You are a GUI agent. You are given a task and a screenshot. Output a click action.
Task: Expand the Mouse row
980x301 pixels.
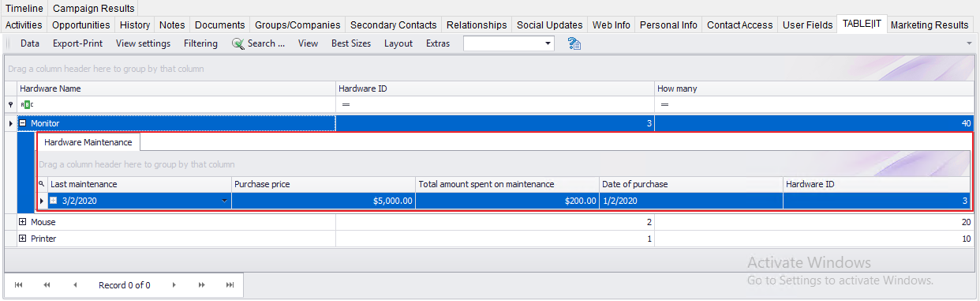[x=23, y=223]
